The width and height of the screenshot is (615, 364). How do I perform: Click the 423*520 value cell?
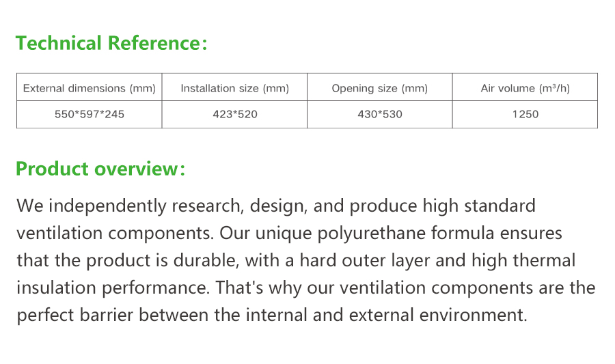point(234,115)
